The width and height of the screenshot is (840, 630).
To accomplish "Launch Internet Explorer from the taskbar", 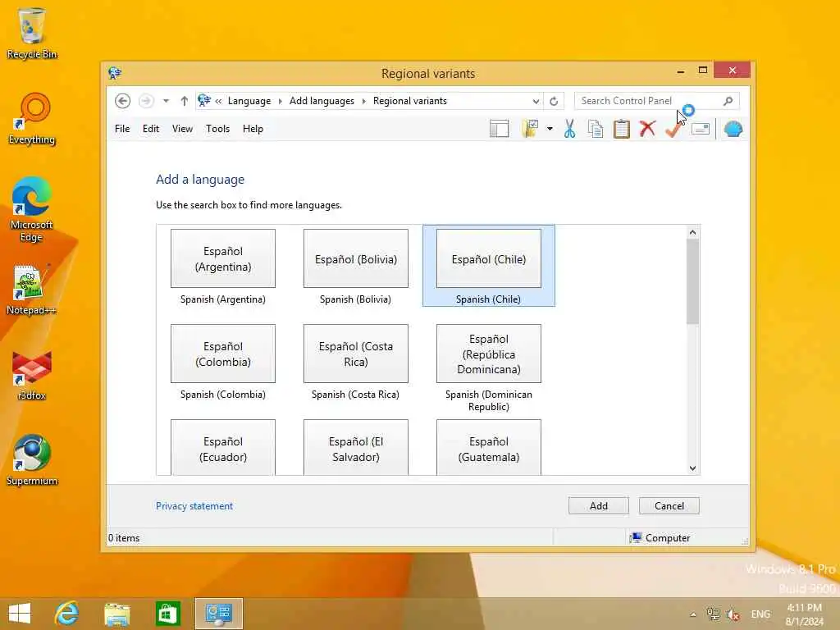I will 67,614.
